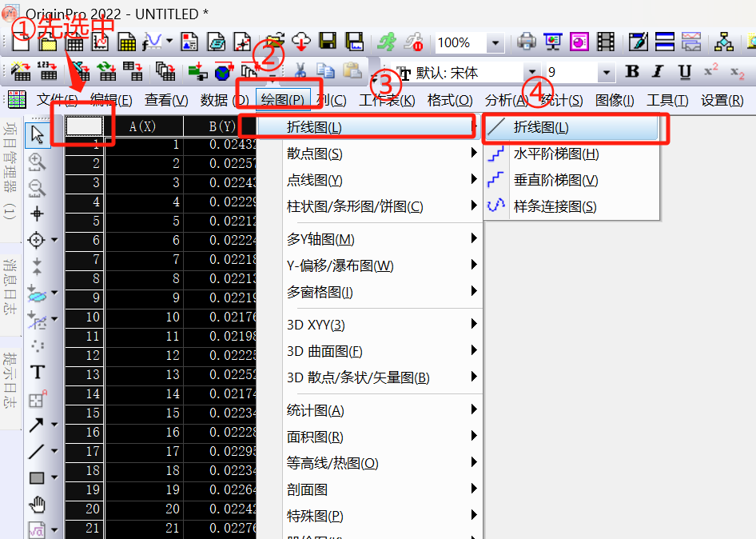This screenshot has width=756, height=539.
Task: Open the 绘图(P) menu
Action: [x=283, y=100]
